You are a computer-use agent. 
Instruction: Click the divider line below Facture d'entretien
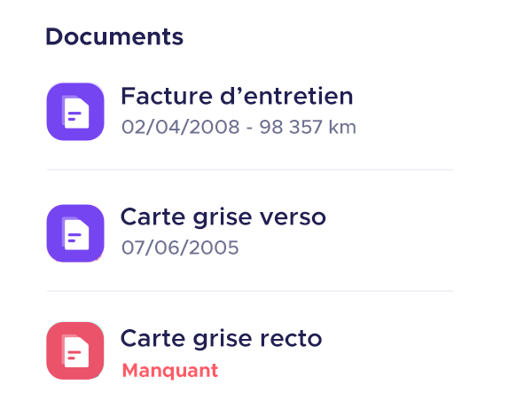[x=250, y=169]
